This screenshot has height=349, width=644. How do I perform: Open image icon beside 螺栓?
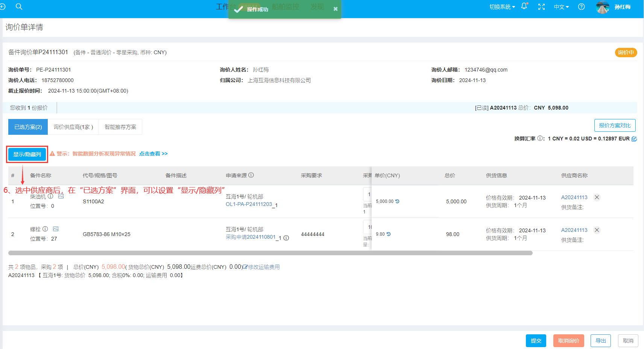56,229
